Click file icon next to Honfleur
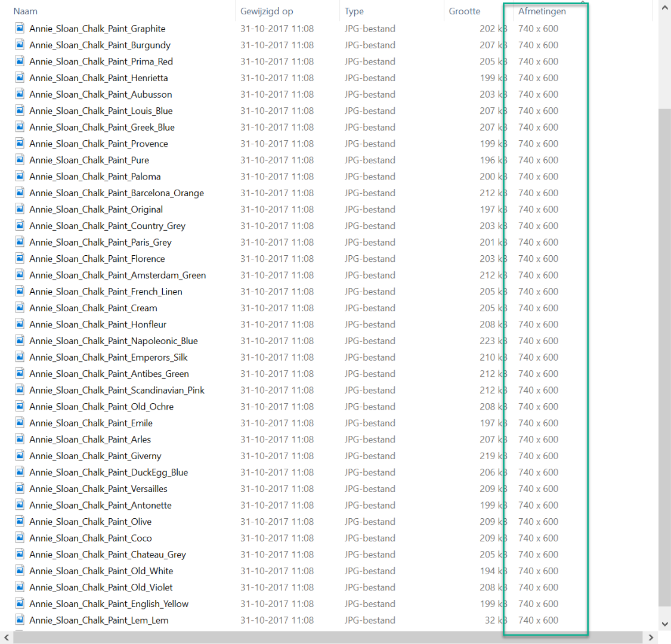The width and height of the screenshot is (671, 644). [20, 324]
